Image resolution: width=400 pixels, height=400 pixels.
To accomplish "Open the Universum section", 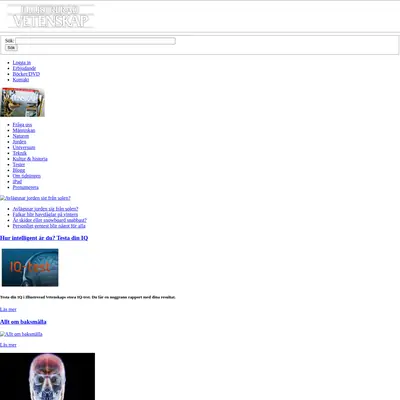I will click(x=24, y=147).
